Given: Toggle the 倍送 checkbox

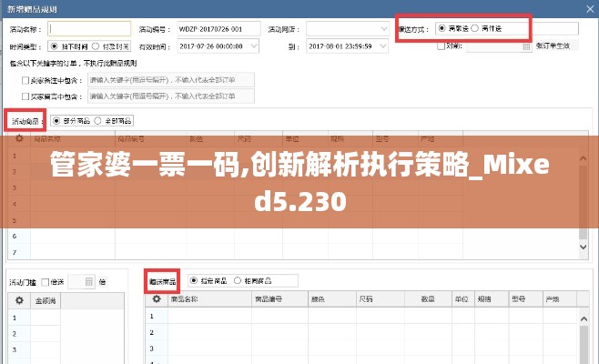Looking at the screenshot, I should pyautogui.click(x=45, y=282).
